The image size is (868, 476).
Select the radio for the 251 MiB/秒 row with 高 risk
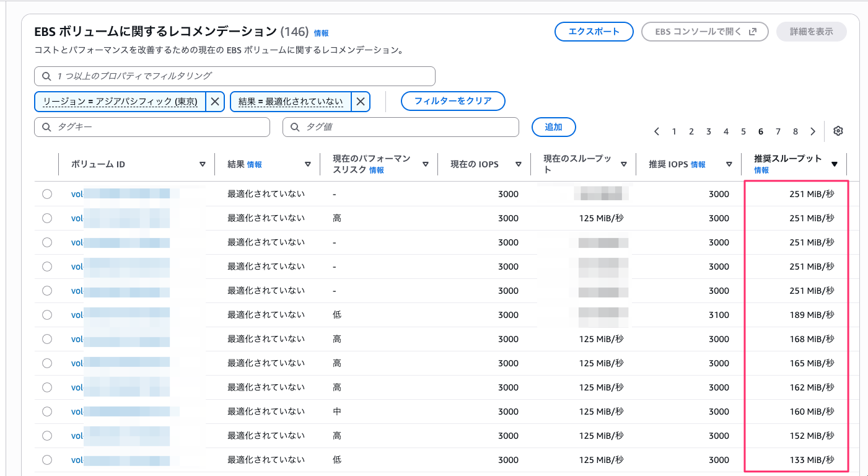click(x=47, y=218)
